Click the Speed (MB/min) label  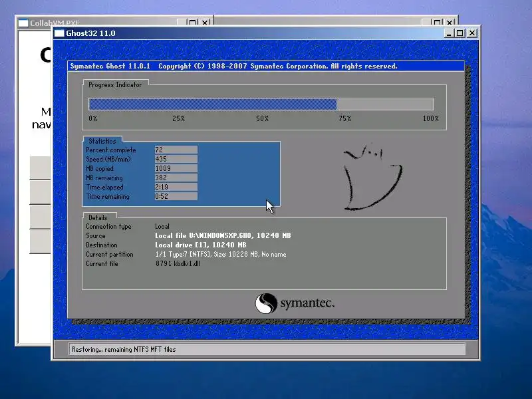tap(108, 159)
